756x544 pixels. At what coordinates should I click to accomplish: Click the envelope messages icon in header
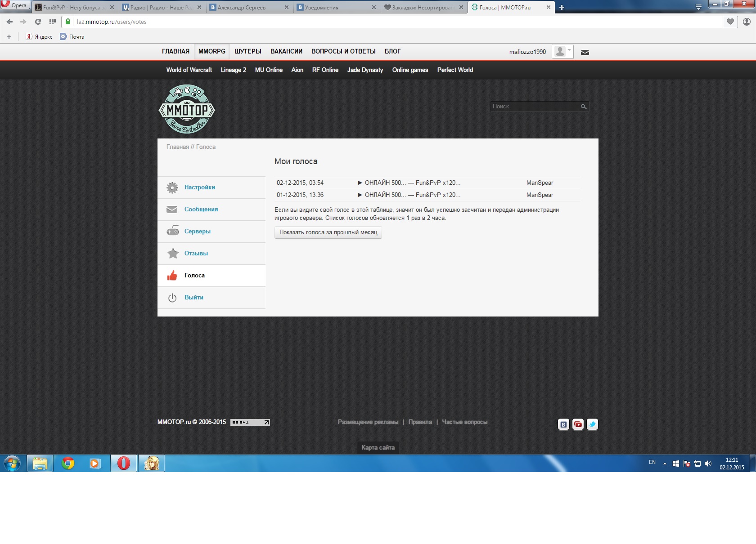pyautogui.click(x=585, y=52)
